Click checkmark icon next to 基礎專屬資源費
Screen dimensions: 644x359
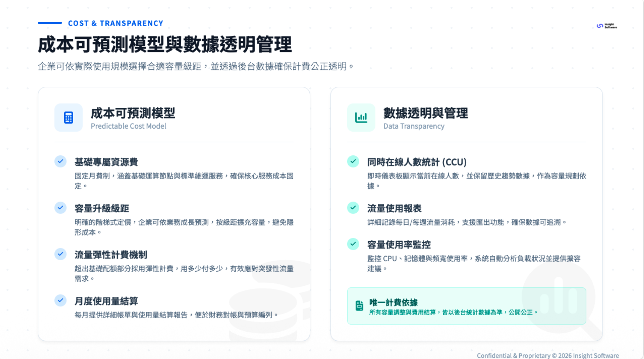click(x=61, y=161)
